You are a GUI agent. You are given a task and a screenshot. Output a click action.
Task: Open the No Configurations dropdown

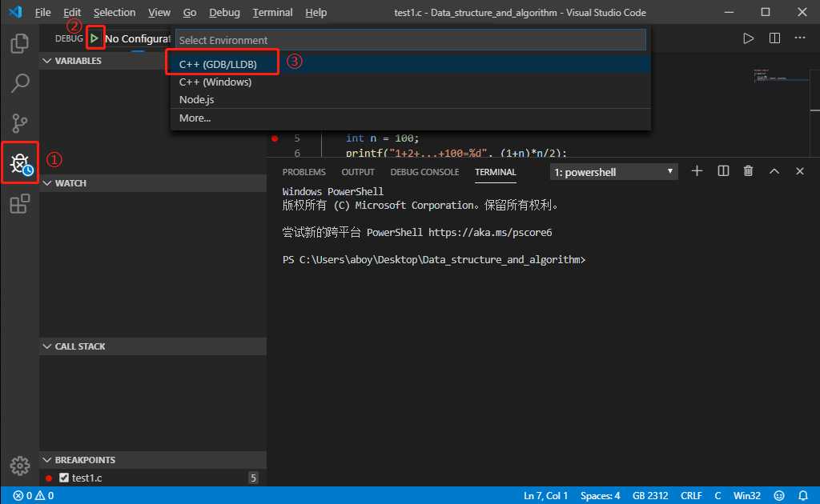coord(138,38)
